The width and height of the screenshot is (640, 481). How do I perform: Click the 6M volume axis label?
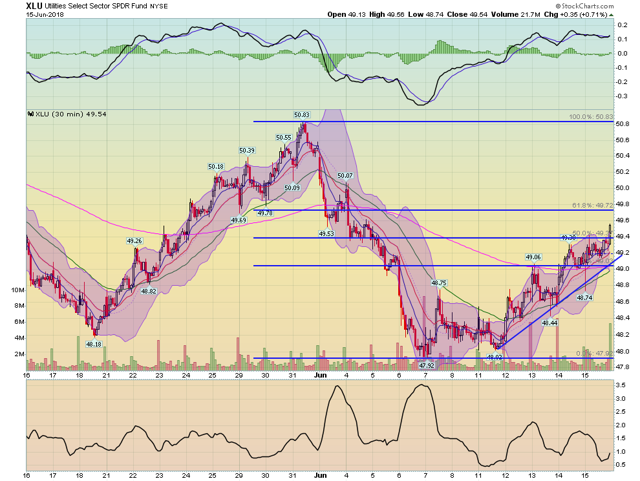[x=19, y=322]
